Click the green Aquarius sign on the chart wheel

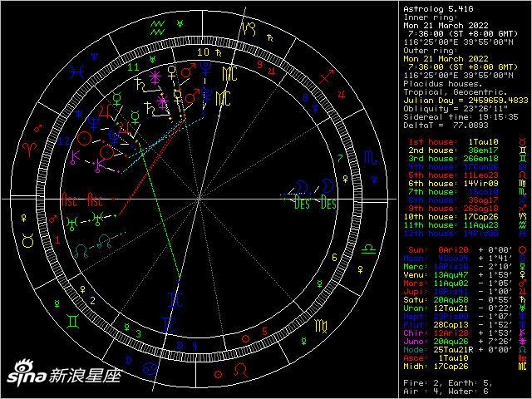(158, 28)
